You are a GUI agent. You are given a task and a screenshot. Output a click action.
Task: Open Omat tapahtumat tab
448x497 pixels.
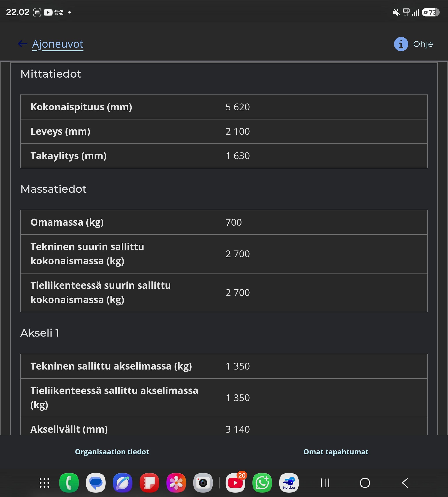point(336,452)
